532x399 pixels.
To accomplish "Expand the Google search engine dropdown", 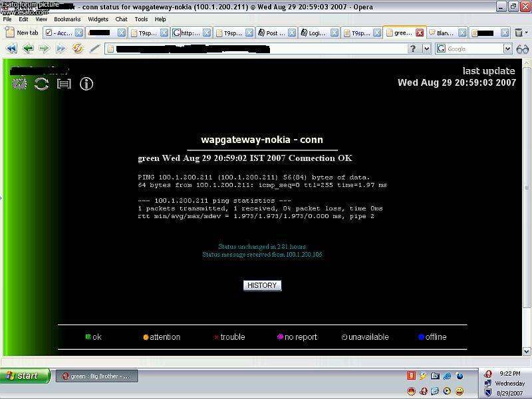I will point(507,49).
